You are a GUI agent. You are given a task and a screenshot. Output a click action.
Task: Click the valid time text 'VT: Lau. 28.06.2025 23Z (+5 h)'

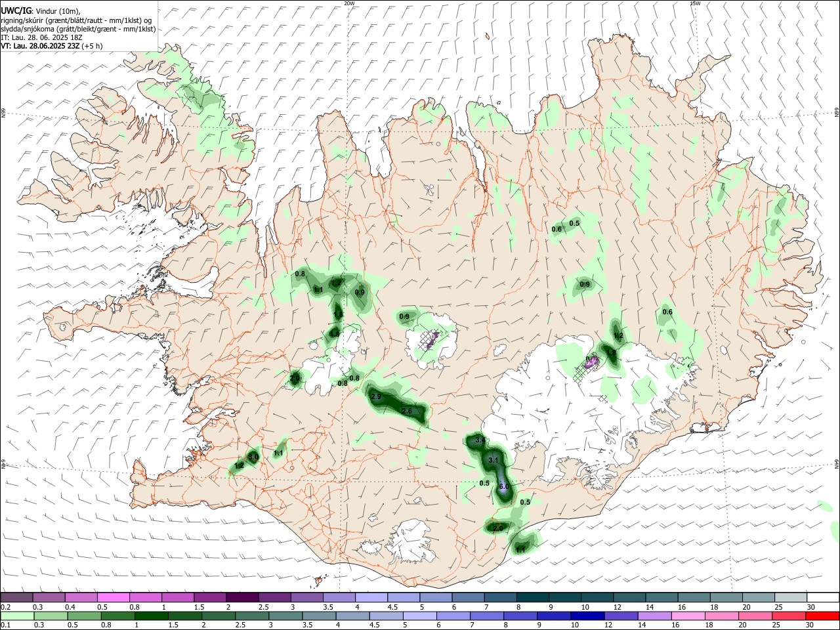point(52,46)
